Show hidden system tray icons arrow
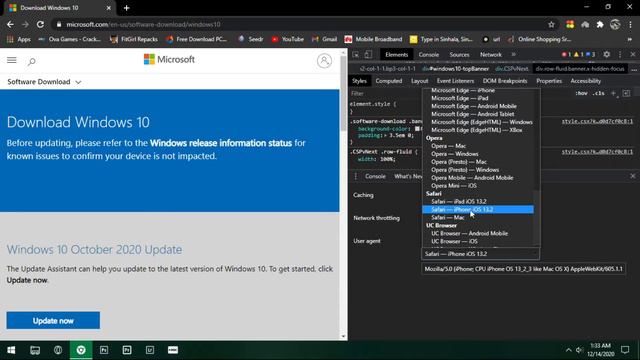The image size is (640, 360). tap(569, 350)
